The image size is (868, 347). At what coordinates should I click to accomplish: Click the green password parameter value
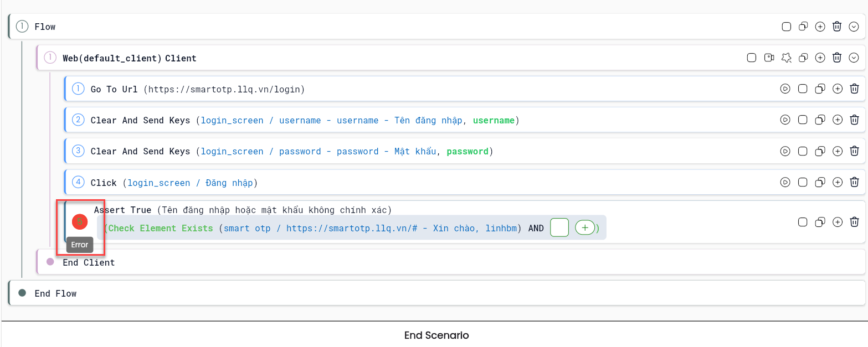(x=468, y=151)
